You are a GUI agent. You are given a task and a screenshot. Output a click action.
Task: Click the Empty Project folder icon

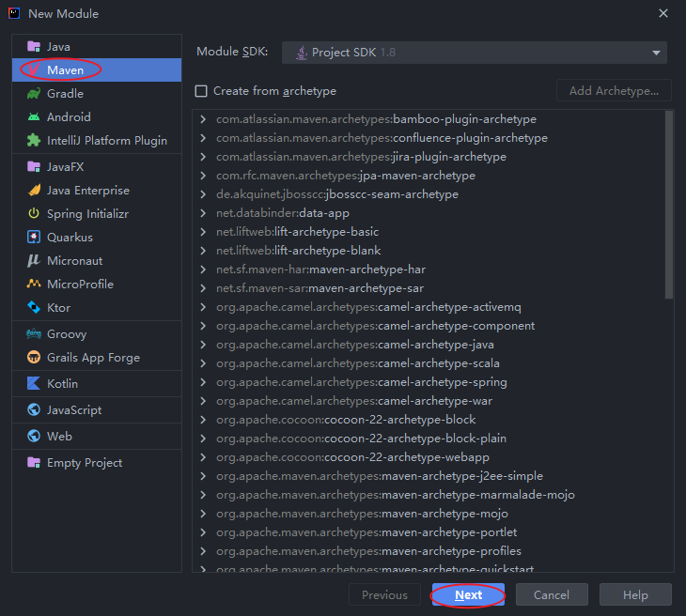34,463
